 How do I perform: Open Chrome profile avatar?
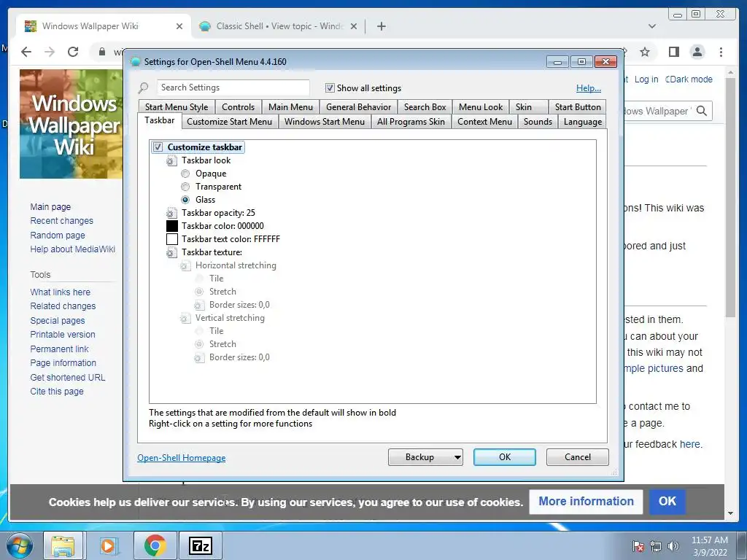pos(697,52)
